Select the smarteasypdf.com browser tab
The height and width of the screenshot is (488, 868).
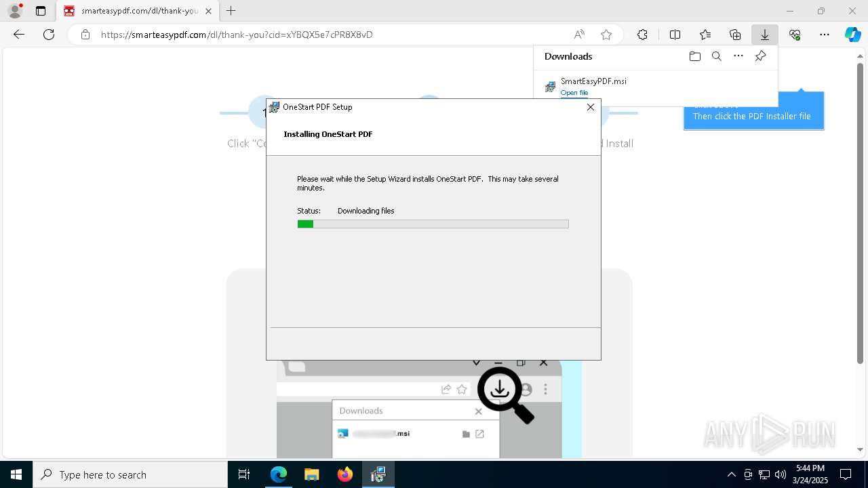click(138, 11)
